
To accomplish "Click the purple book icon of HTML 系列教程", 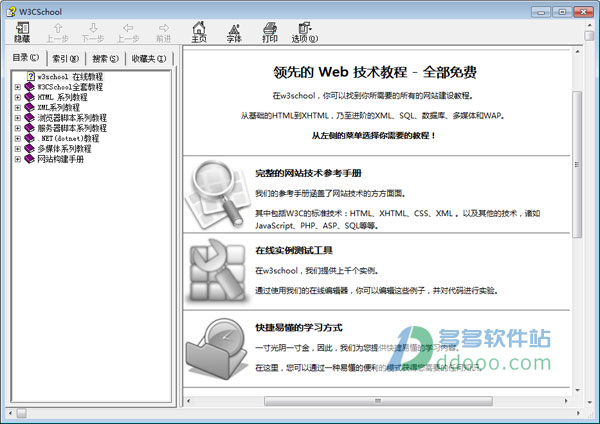I will click(29, 97).
